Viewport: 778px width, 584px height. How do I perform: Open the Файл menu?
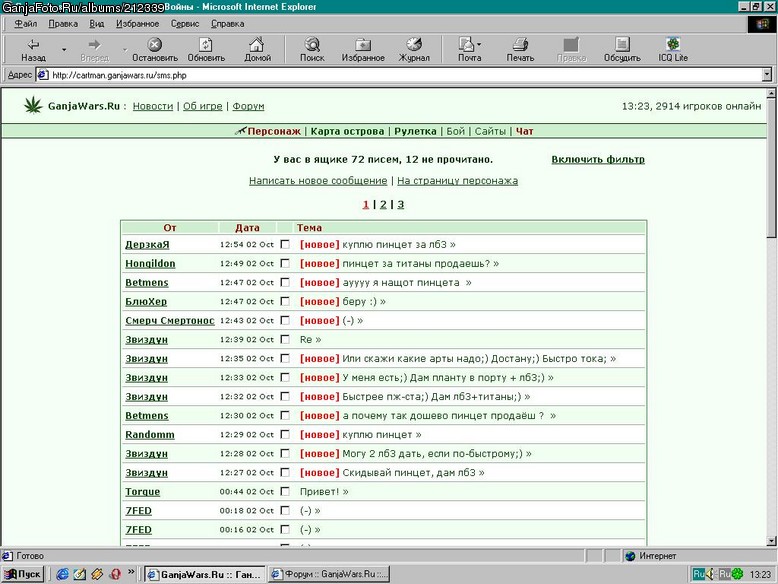25,24
